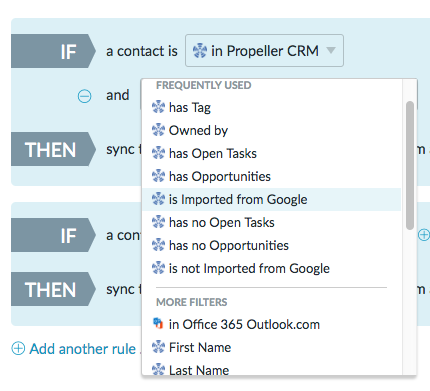Click the Propeller icon inside the CRM dropdown box
The width and height of the screenshot is (430, 391).
(x=200, y=51)
